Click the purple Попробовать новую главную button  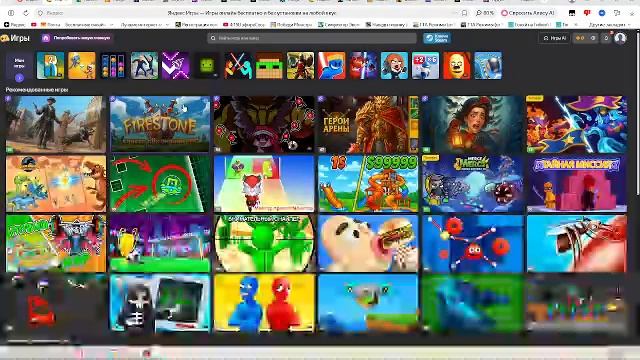(x=77, y=38)
